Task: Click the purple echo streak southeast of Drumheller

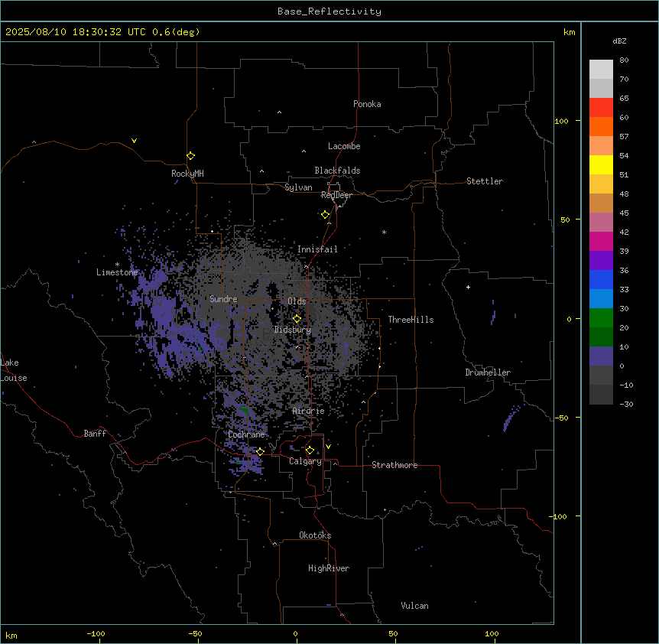Action: coord(511,418)
